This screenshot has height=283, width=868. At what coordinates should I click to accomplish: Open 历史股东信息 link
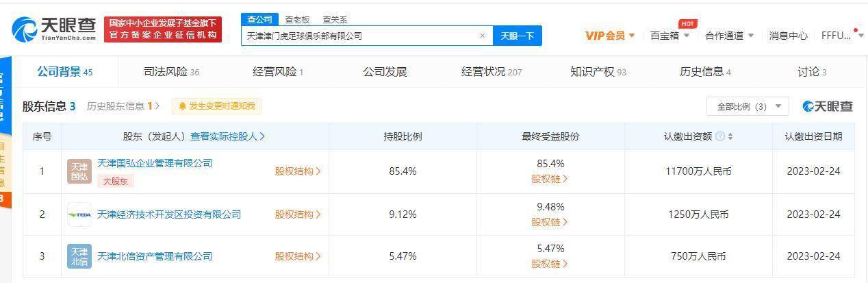click(123, 106)
